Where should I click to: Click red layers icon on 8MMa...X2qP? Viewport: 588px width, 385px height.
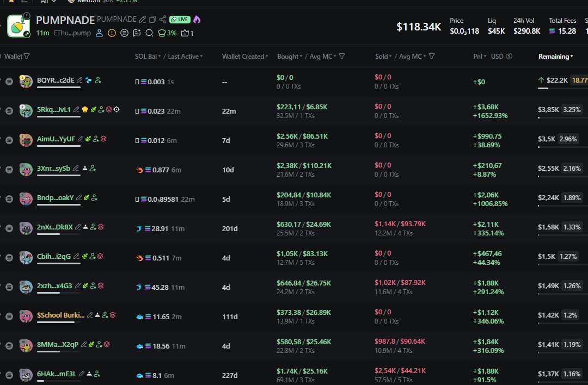(x=107, y=344)
